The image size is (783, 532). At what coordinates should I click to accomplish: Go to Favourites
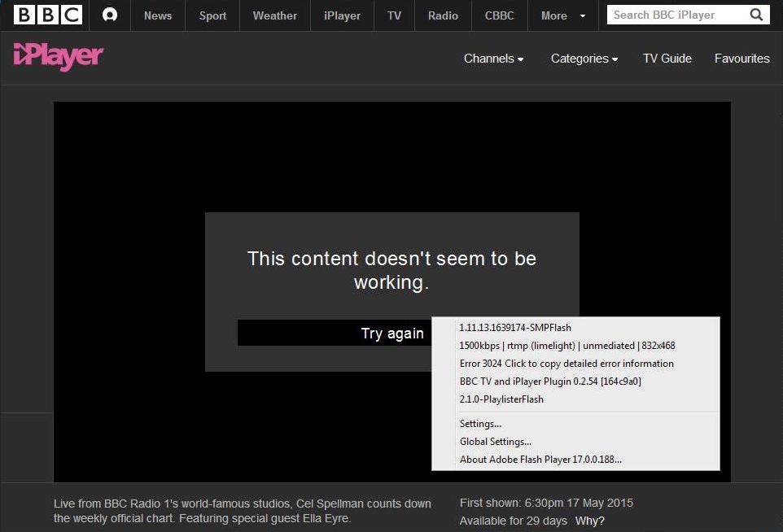[x=741, y=59]
